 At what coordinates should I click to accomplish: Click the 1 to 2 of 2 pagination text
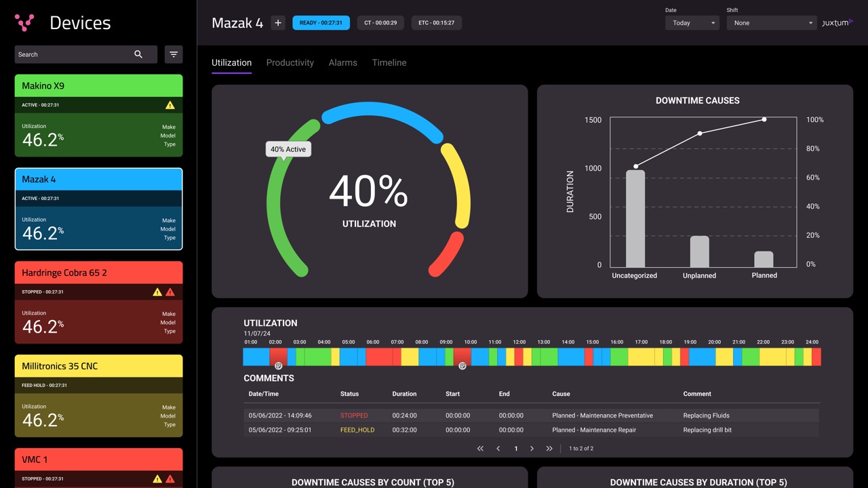[x=581, y=449]
